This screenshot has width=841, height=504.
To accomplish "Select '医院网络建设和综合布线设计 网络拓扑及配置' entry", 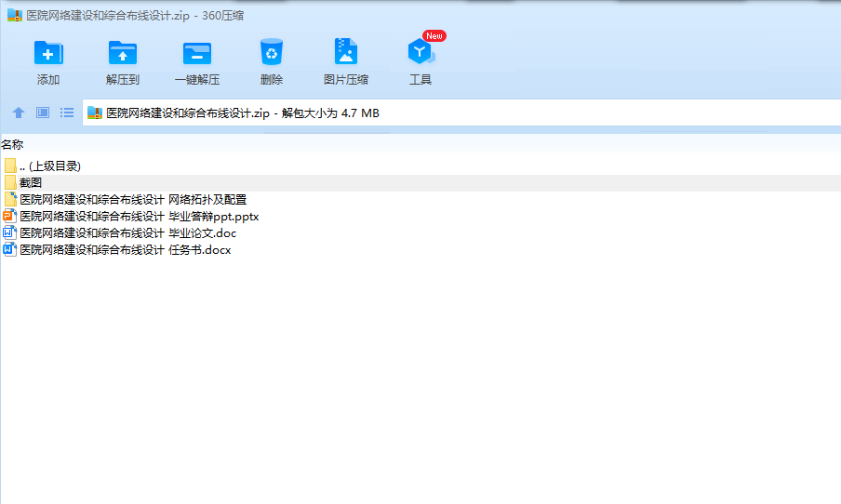I will [133, 199].
